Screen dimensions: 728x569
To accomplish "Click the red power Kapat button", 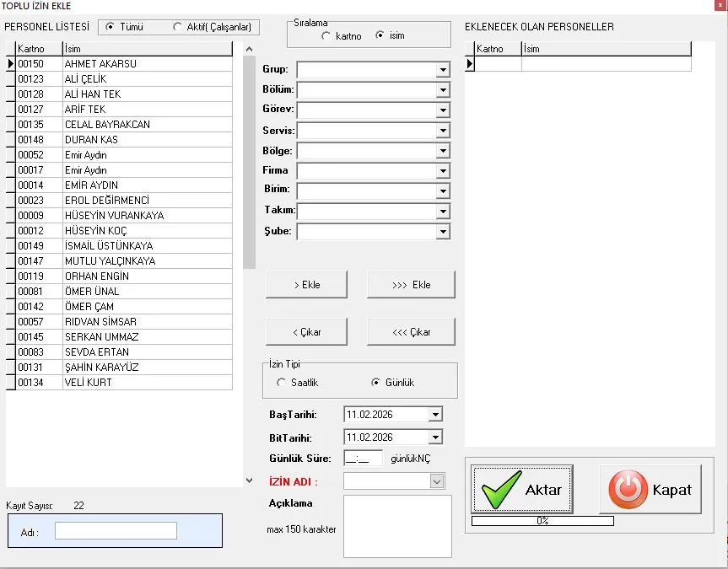I will click(x=650, y=489).
